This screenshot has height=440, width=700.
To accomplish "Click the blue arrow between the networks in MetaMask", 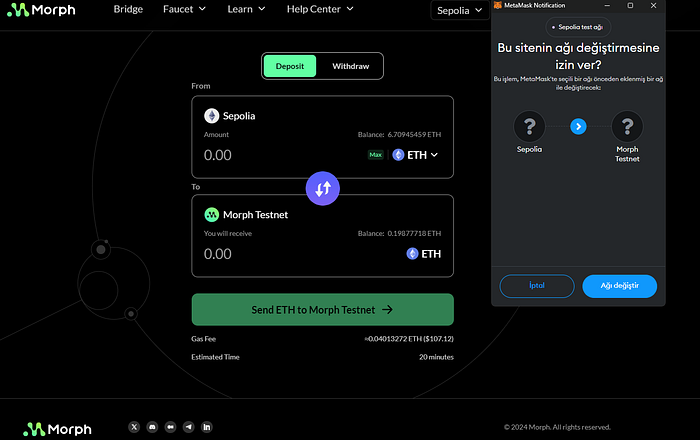I will click(x=578, y=127).
